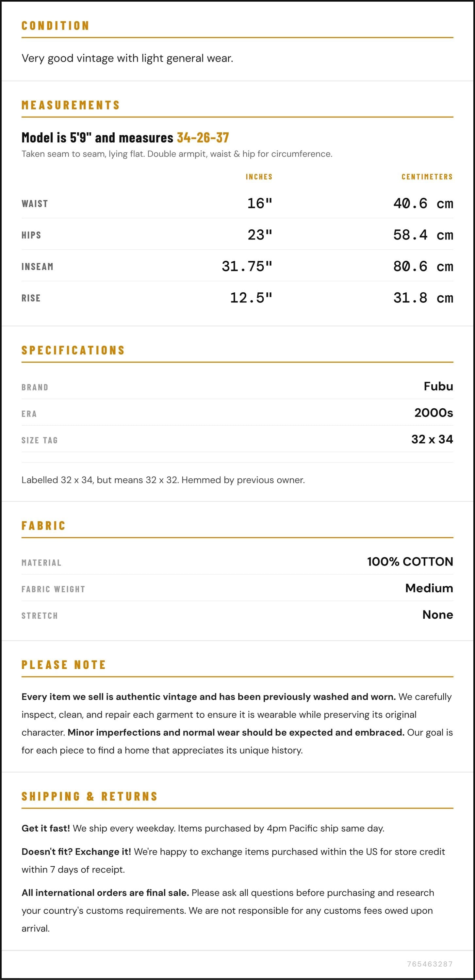This screenshot has width=475, height=980.
Task: Click the 32 x 34 size tag value
Action: pyautogui.click(x=432, y=439)
